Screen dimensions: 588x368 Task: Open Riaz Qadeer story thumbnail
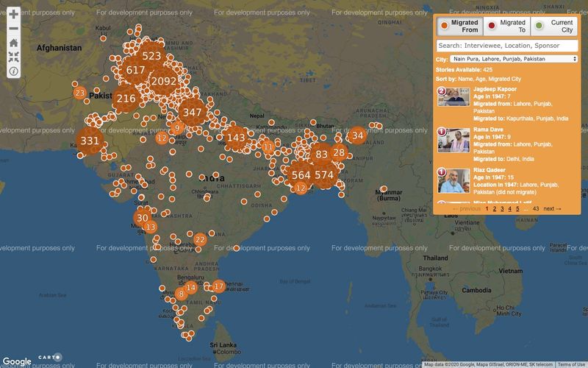(453, 180)
